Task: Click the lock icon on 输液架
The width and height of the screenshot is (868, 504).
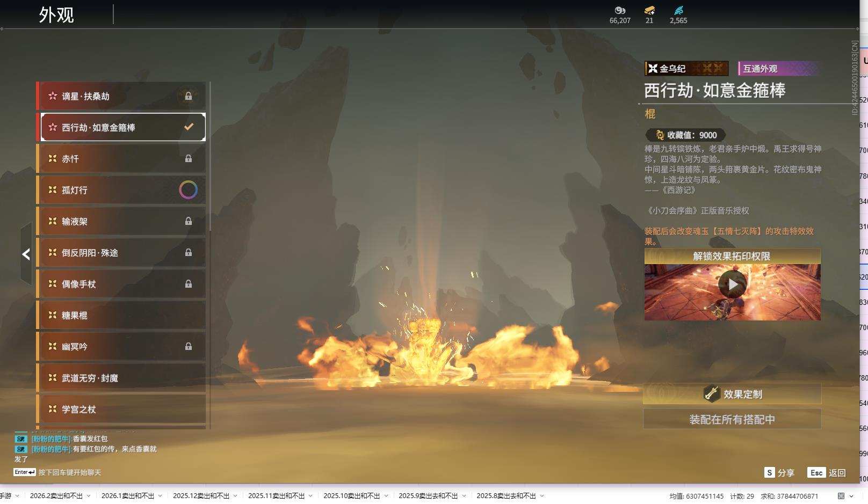Action: [189, 221]
